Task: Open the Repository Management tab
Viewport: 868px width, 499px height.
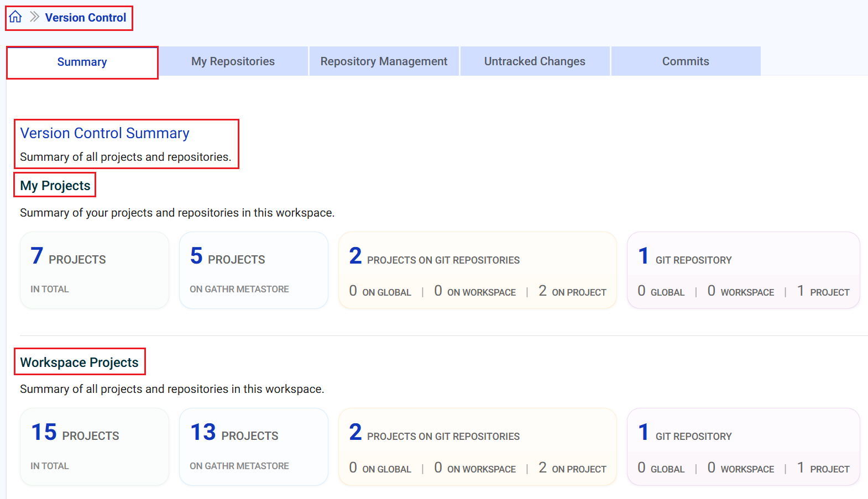Action: coord(384,61)
